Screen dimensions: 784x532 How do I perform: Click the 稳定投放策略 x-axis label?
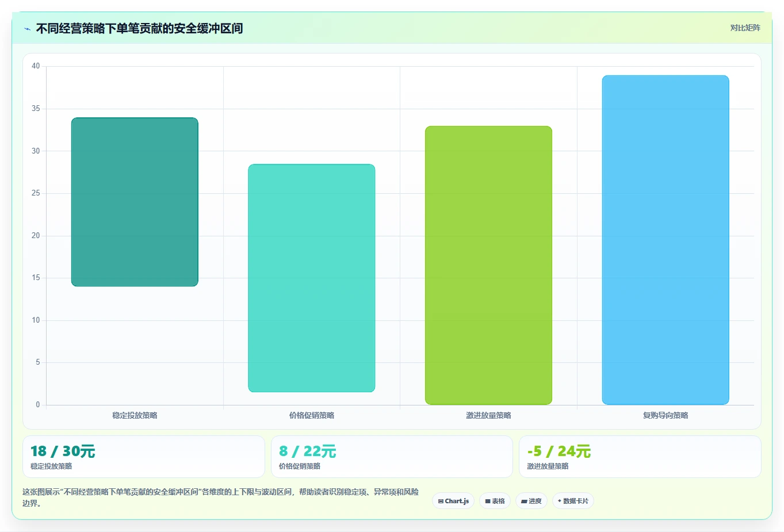point(135,415)
